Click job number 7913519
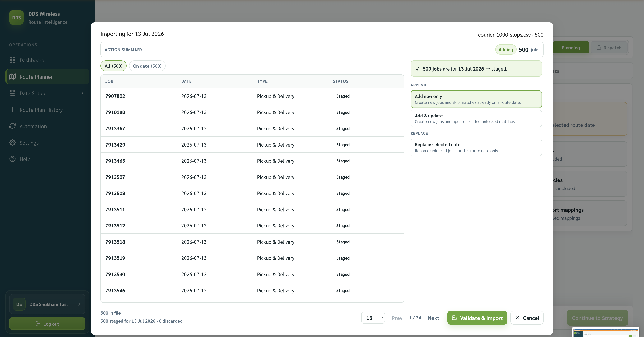The width and height of the screenshot is (644, 337). [115, 258]
